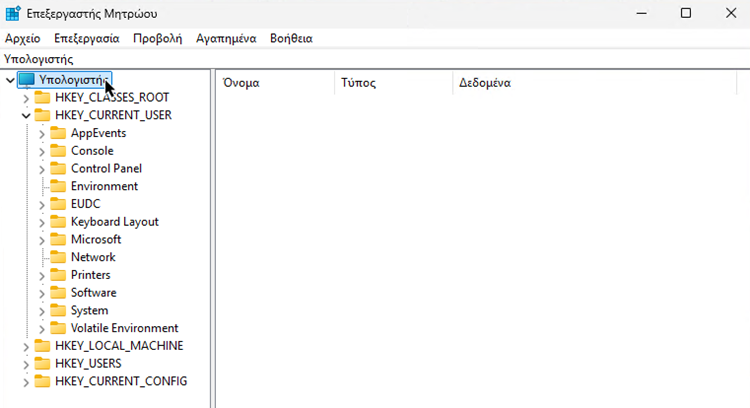The width and height of the screenshot is (750, 408).
Task: Click the Network folder icon
Action: (58, 257)
